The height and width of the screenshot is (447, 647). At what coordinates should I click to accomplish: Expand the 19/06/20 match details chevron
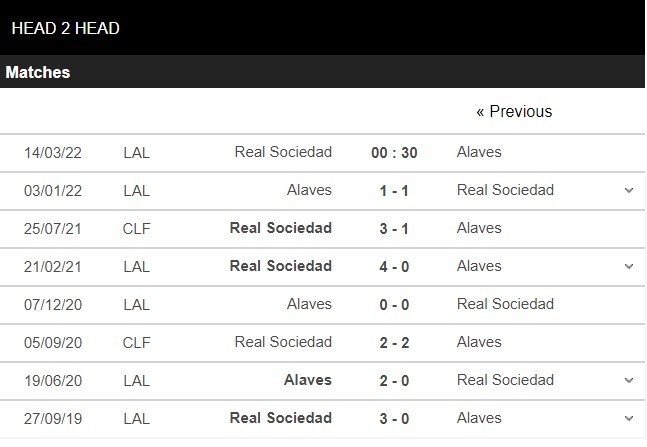629,380
